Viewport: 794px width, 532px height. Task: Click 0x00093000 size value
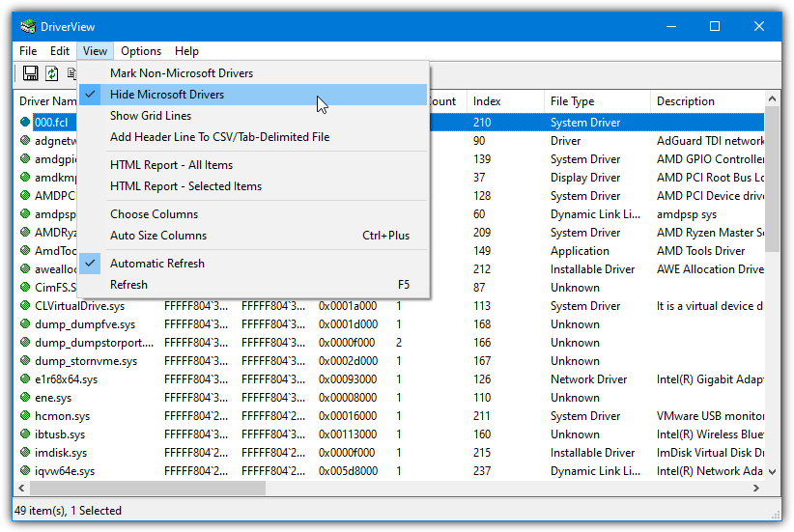(348, 379)
